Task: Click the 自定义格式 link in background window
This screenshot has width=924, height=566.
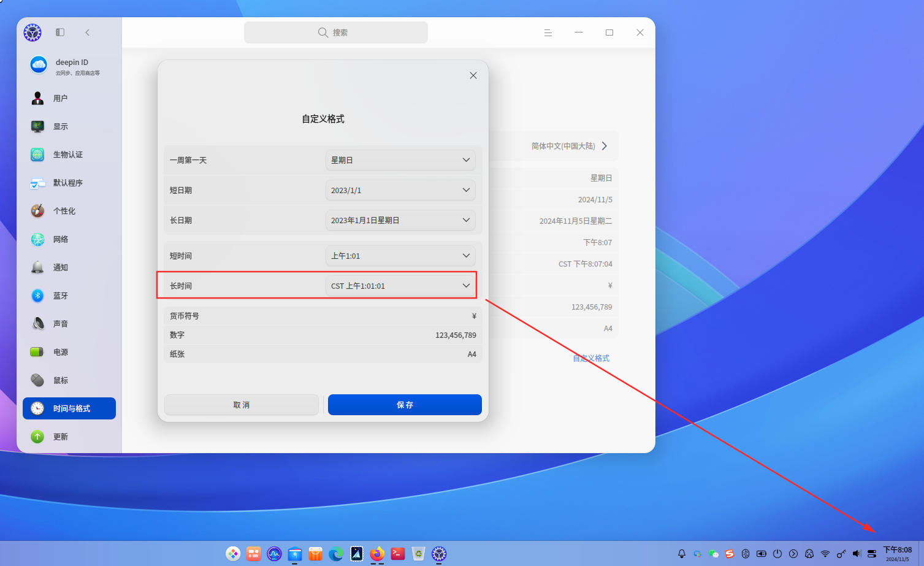Action: pyautogui.click(x=591, y=358)
